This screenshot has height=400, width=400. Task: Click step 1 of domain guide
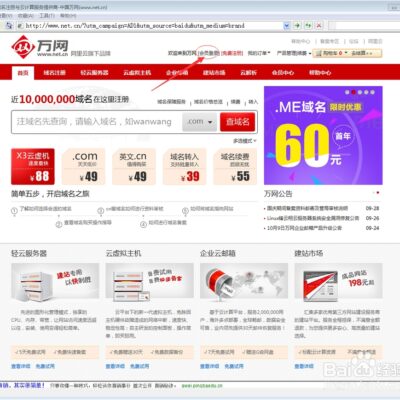tap(42, 209)
